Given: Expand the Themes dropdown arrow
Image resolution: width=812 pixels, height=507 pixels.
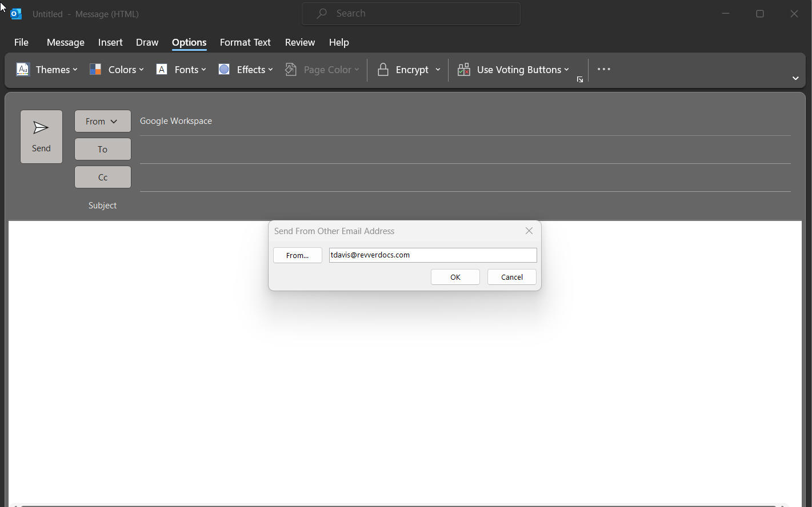Looking at the screenshot, I should (x=75, y=70).
